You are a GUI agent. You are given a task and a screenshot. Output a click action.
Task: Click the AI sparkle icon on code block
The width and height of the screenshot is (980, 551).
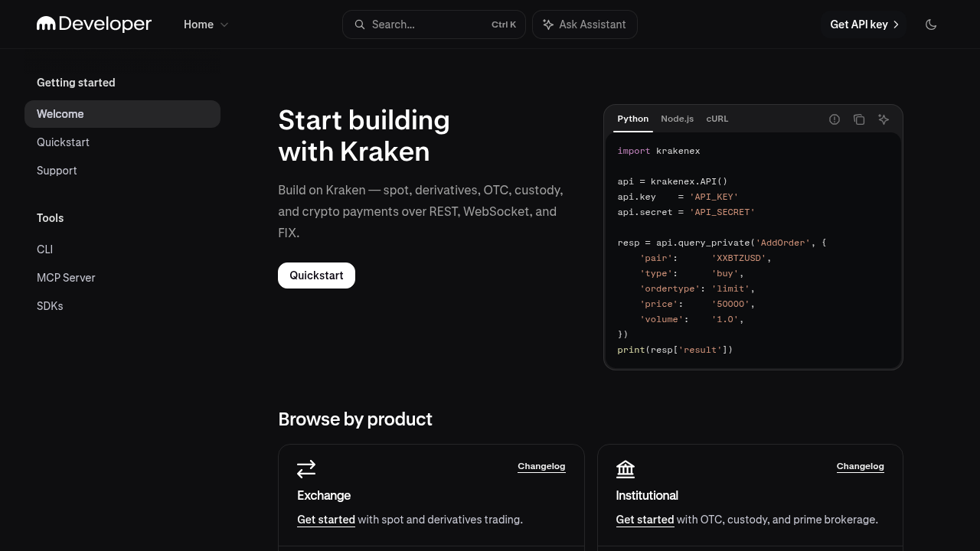point(884,119)
